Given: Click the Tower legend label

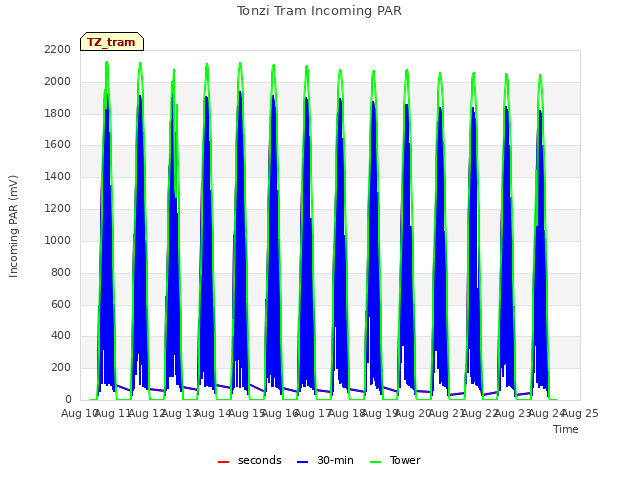Looking at the screenshot, I should point(405,460).
